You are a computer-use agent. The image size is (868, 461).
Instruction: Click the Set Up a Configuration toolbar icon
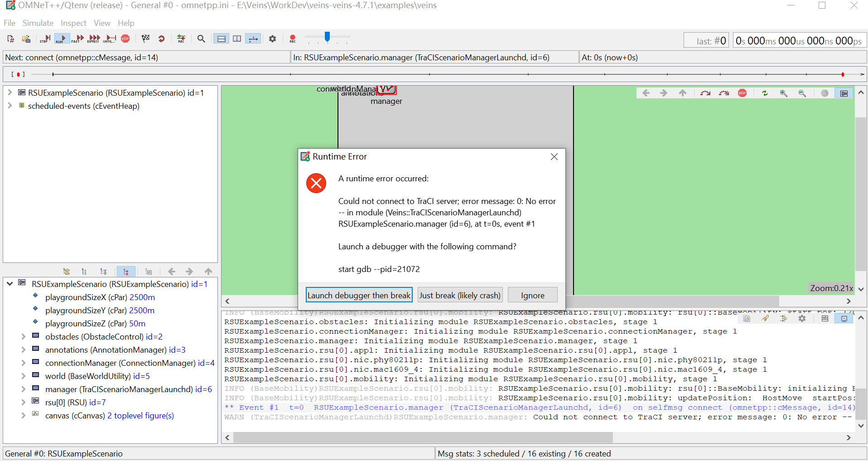coord(10,39)
